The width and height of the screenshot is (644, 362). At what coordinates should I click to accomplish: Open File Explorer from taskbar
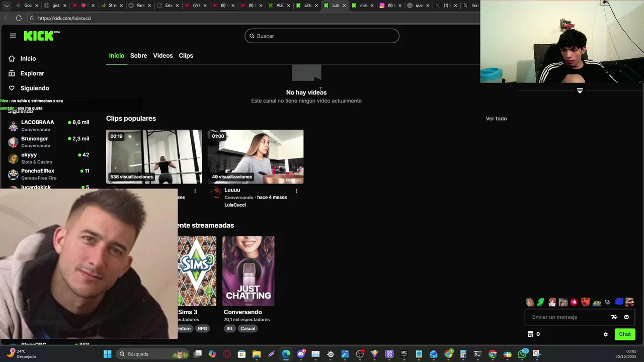point(256,354)
